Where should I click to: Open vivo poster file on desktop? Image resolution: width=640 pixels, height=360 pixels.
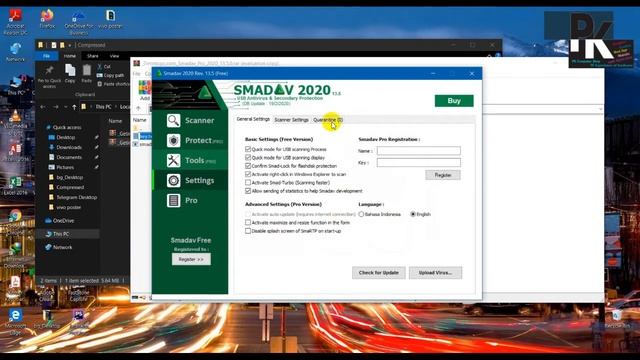tap(110, 19)
